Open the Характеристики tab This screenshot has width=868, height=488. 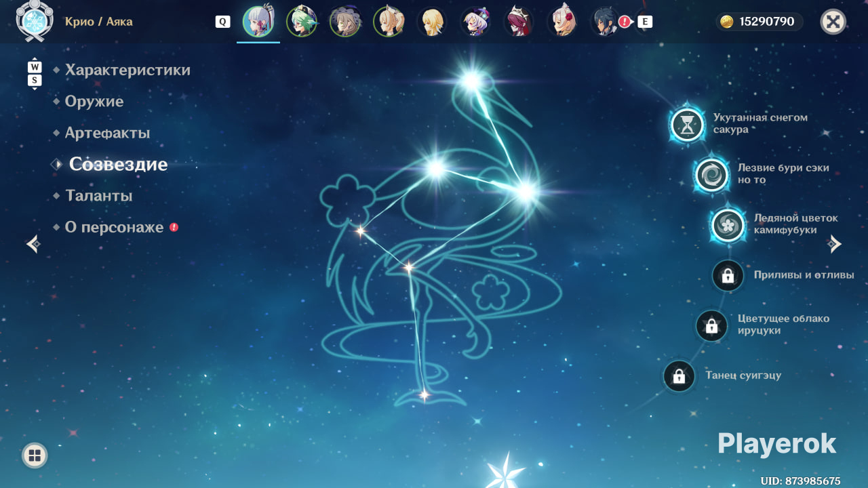pyautogui.click(x=127, y=70)
